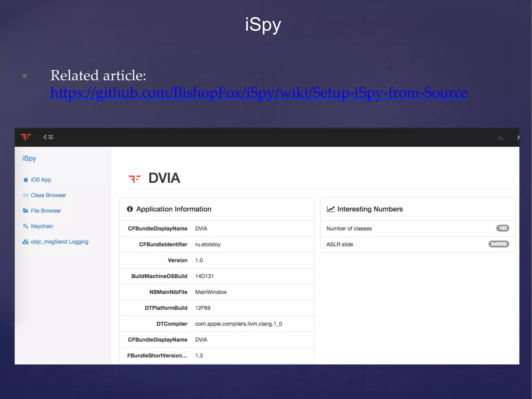The width and height of the screenshot is (532, 399).
Task: Click the key icon beside Keychain
Action: (x=26, y=226)
